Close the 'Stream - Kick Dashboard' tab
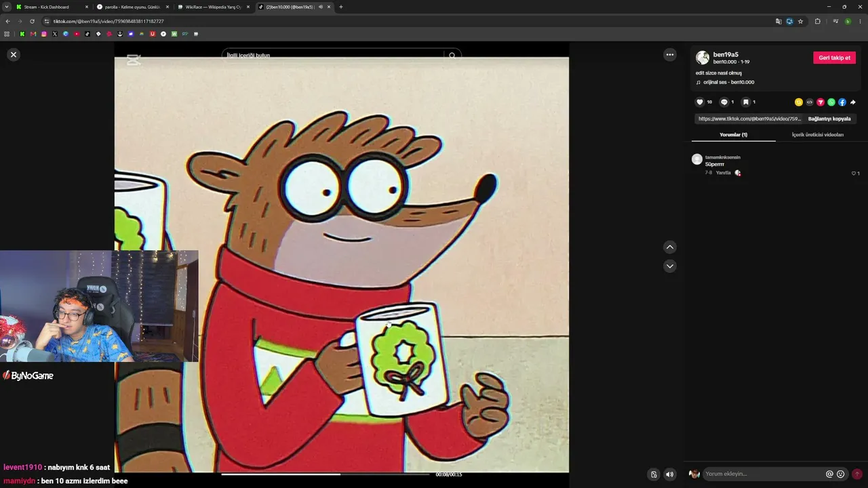 [87, 7]
